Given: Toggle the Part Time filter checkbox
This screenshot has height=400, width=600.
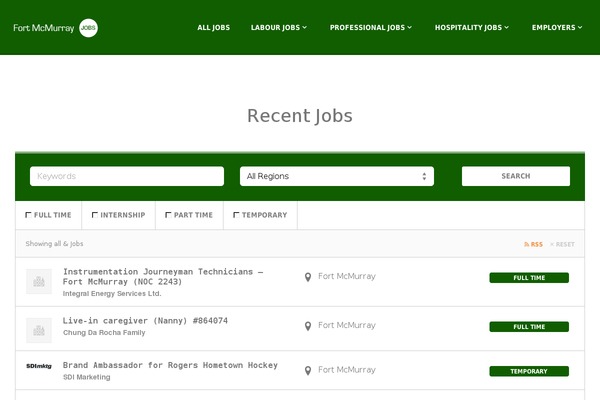Looking at the screenshot, I should 168,215.
